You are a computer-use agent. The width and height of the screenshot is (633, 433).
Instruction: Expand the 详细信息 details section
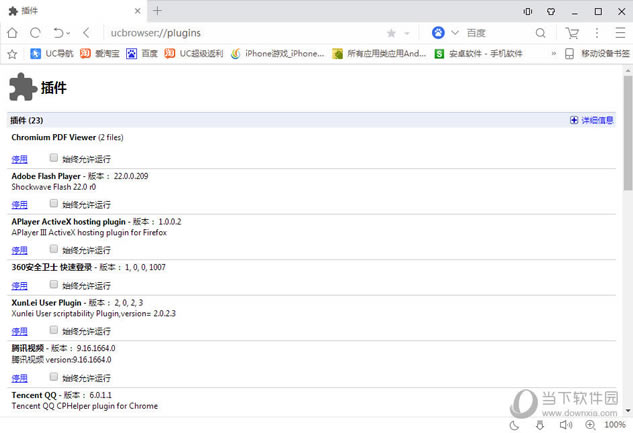(x=592, y=120)
